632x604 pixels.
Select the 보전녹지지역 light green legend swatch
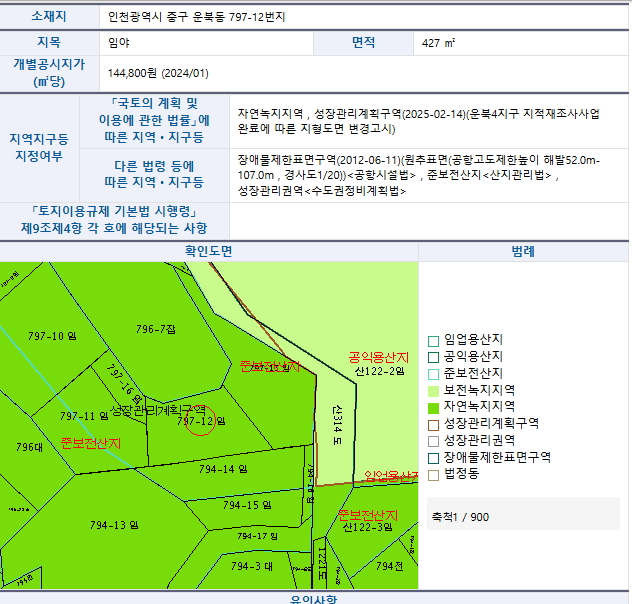point(433,391)
